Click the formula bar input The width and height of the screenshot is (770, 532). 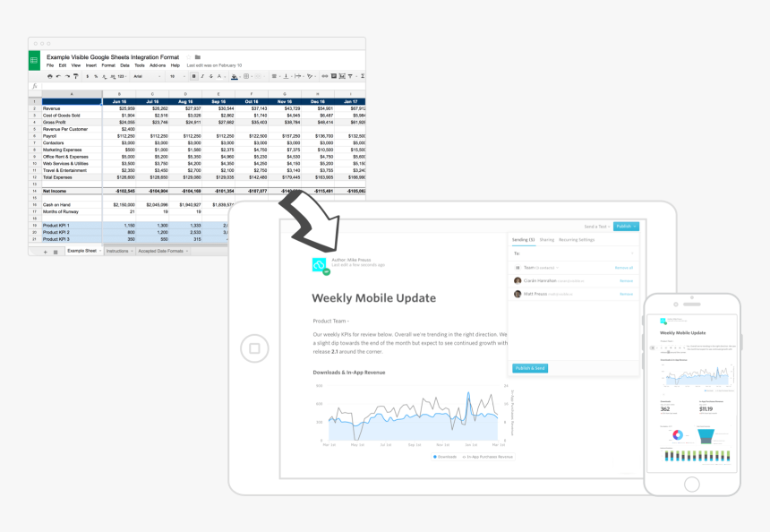tap(203, 86)
